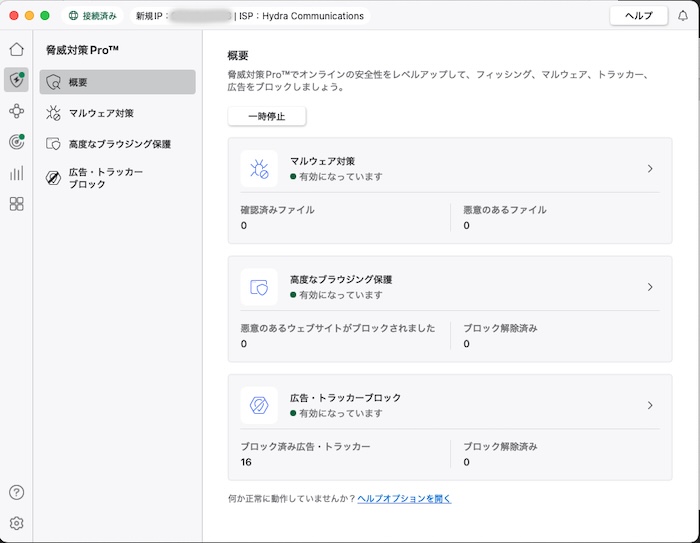The height and width of the screenshot is (543, 700).
Task: Click the 広告・トラッカーブロック card title
Action: (x=345, y=398)
